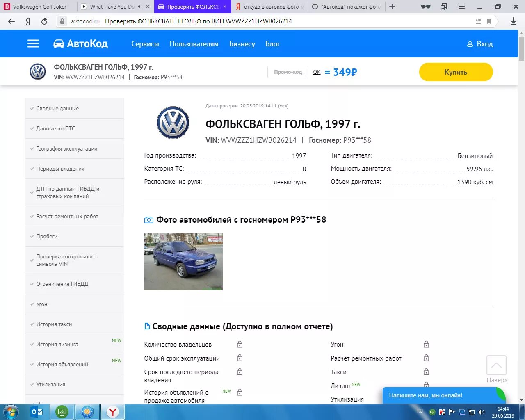
Task: Open the hamburger menu in AutoCode header
Action: coord(33,43)
